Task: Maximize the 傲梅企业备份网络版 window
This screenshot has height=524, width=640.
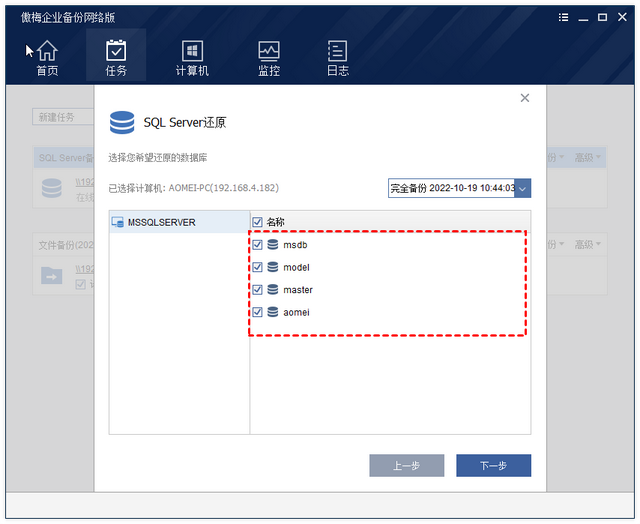Action: click(602, 17)
